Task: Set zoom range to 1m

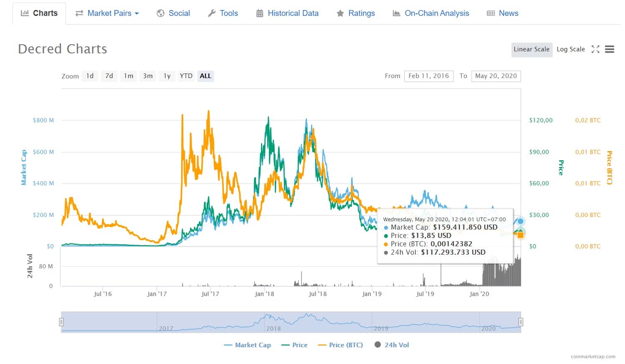Action: pyautogui.click(x=129, y=76)
